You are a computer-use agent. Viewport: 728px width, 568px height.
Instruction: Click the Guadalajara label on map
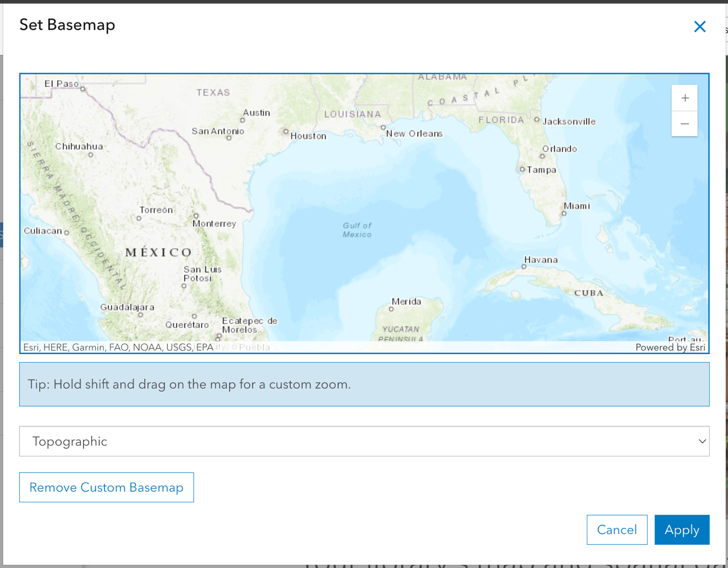[x=127, y=307]
